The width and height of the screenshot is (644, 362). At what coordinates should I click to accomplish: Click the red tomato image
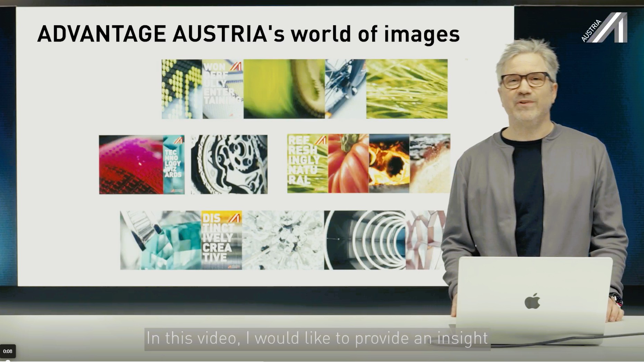tap(348, 164)
